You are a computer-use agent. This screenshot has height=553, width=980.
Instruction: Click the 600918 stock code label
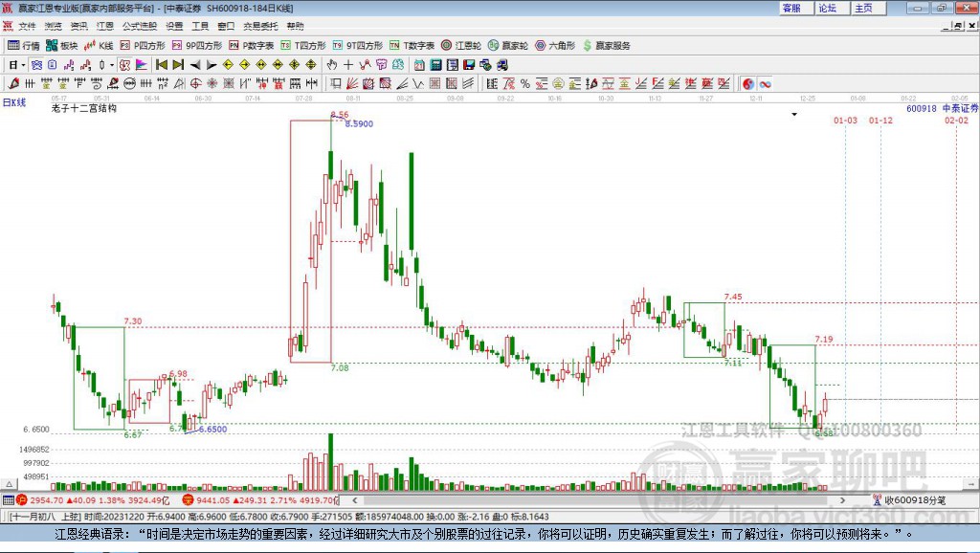pos(922,108)
